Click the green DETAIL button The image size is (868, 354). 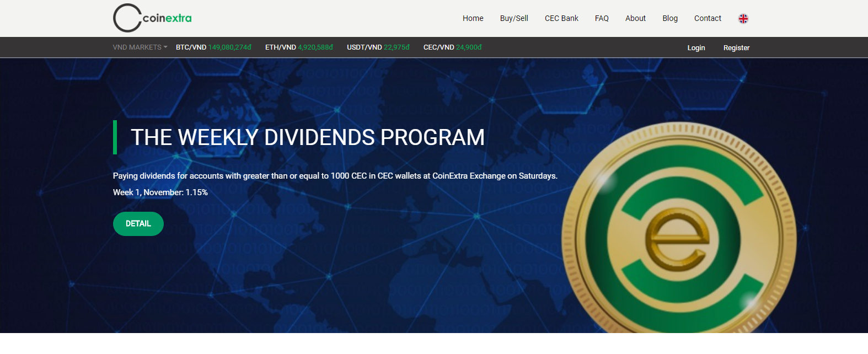(138, 224)
